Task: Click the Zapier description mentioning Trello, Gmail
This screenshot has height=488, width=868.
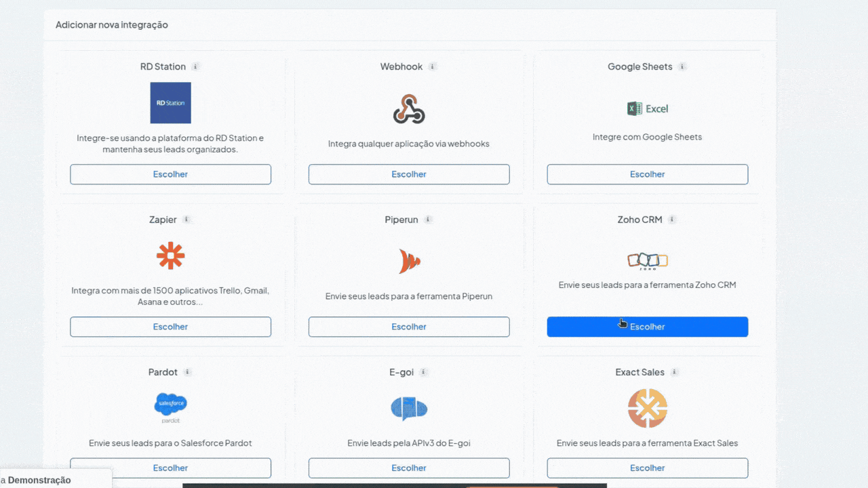Action: coord(170,296)
